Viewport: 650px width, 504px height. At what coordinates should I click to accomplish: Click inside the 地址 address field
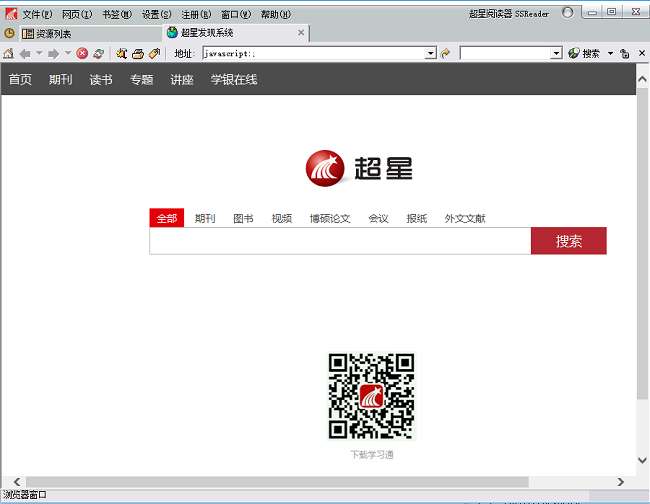tap(314, 53)
